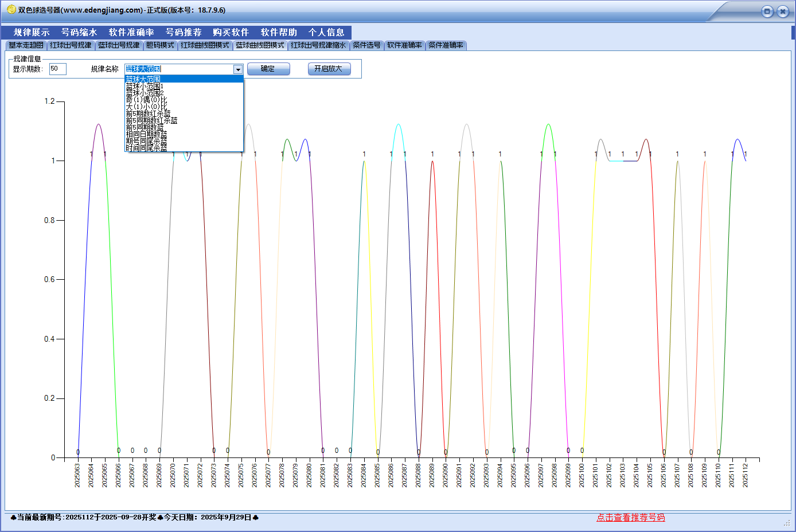Open the 规律展示 menu
The height and width of the screenshot is (532, 796).
click(32, 33)
